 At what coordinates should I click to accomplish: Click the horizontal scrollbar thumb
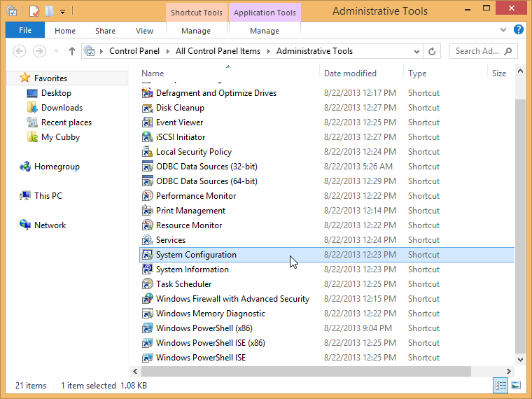pyautogui.click(x=306, y=371)
